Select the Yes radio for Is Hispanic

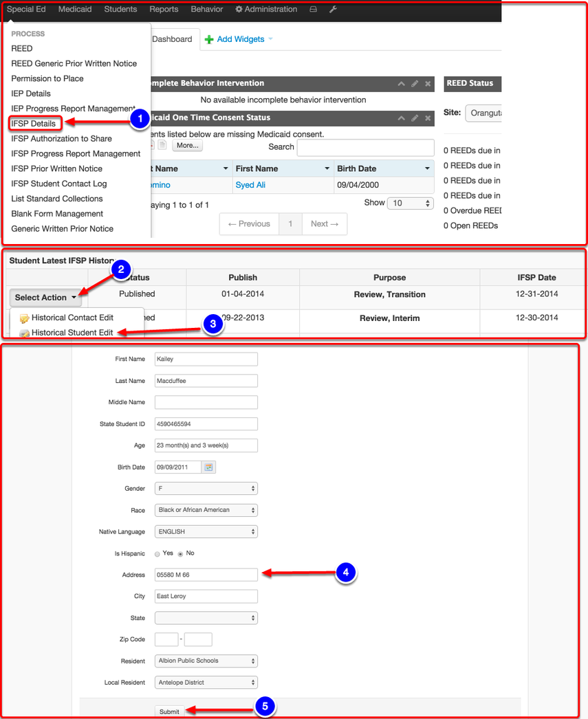[x=157, y=554]
